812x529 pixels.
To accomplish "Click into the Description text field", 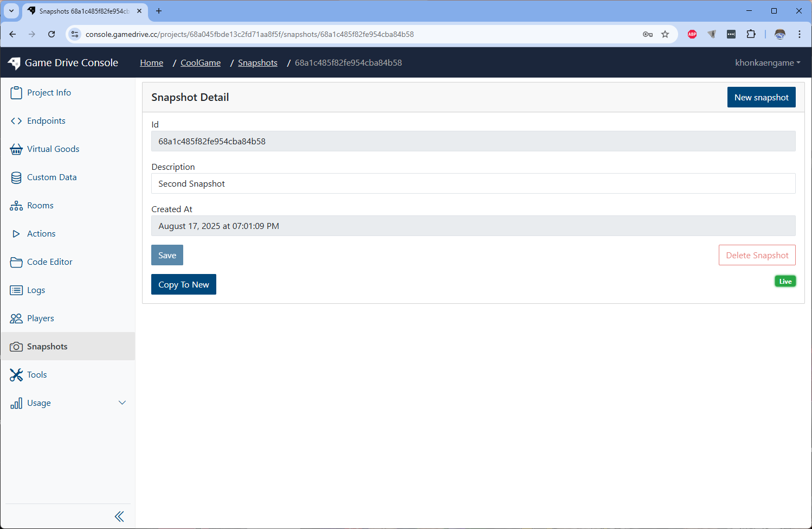I will (473, 184).
